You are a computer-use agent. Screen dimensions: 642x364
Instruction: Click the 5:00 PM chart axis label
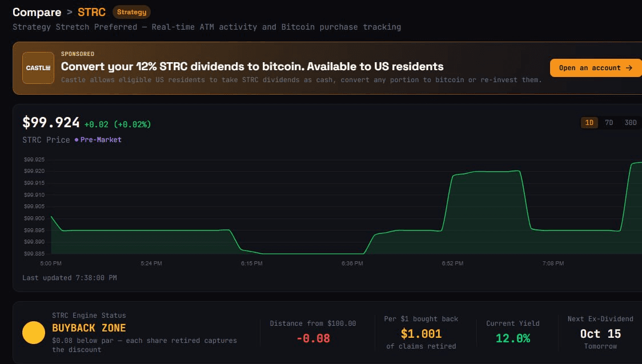[51, 264]
